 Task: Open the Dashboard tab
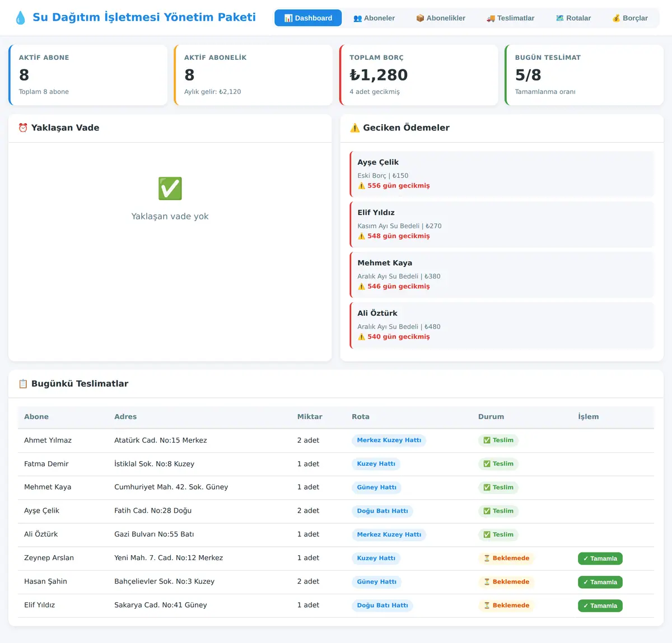pos(308,18)
